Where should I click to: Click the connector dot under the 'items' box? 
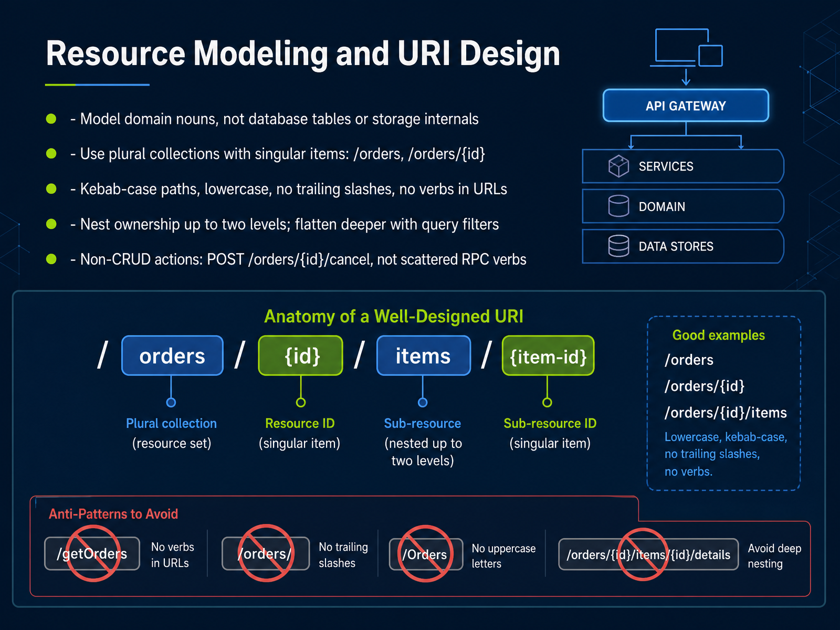coord(423,402)
